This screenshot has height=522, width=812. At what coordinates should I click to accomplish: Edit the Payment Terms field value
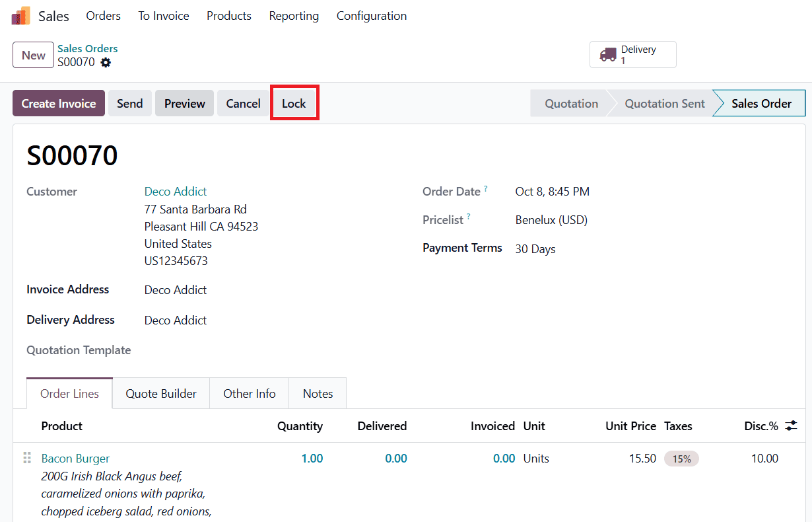(x=535, y=249)
